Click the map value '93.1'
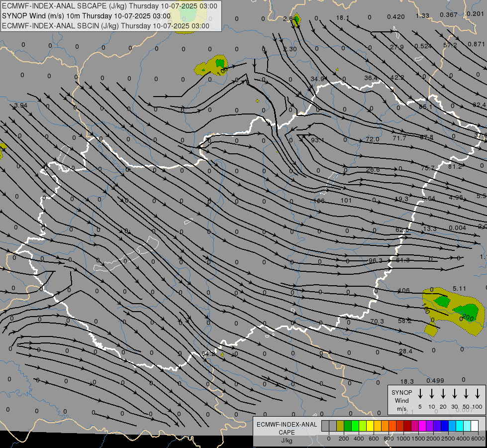The height and width of the screenshot is (448, 487). (x=317, y=140)
